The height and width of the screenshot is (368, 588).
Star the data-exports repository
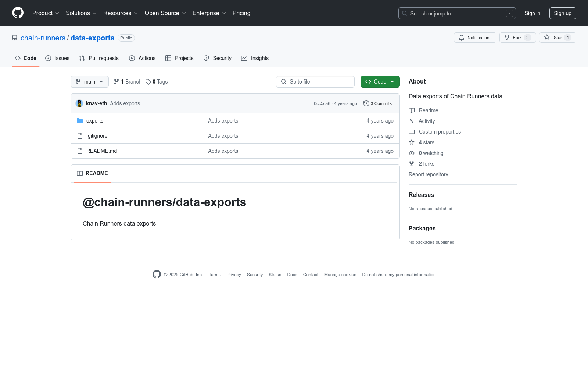click(x=557, y=38)
